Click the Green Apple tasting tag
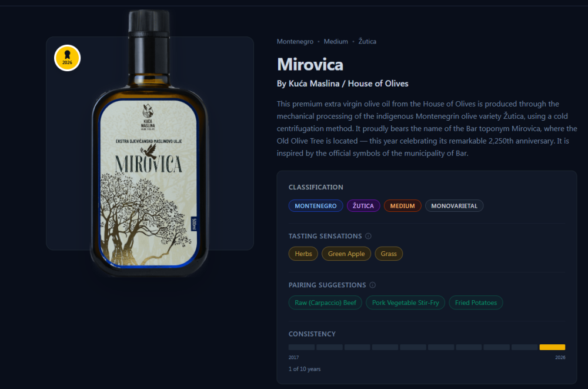 (x=346, y=254)
